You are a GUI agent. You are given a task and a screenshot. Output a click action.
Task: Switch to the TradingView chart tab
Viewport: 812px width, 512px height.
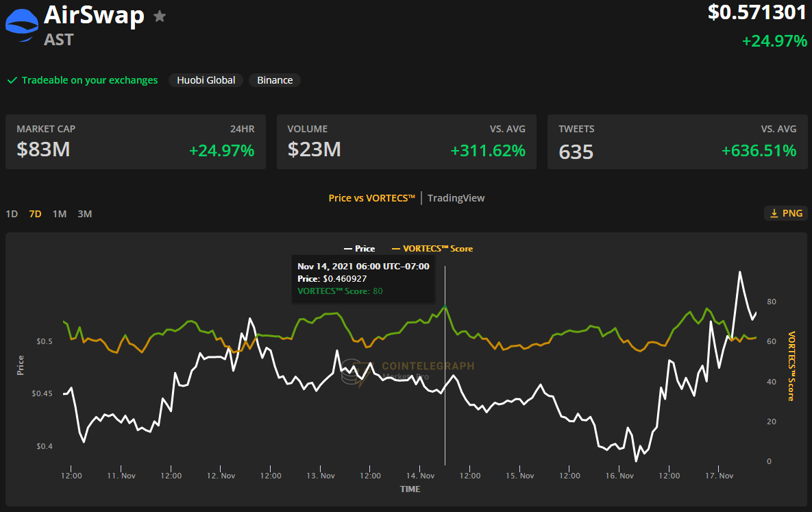456,198
